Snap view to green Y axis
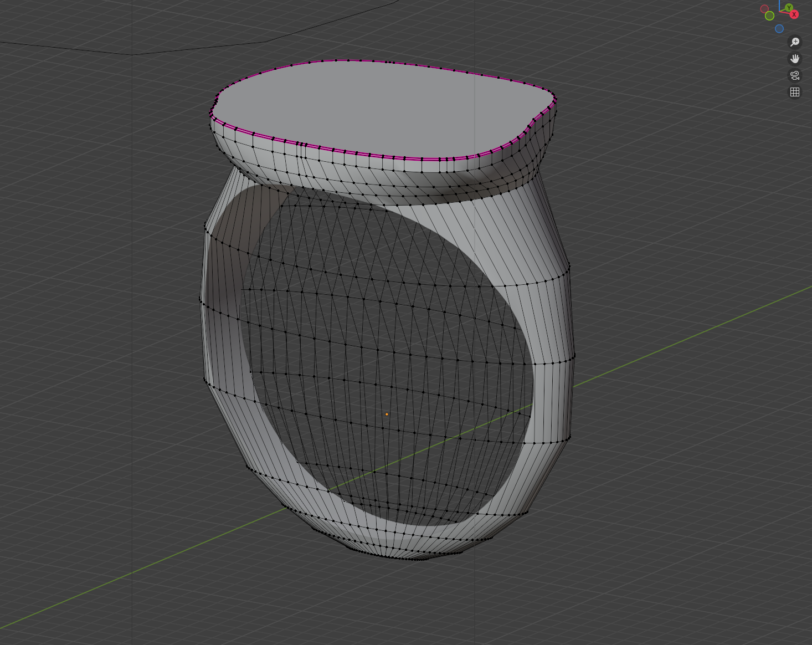The width and height of the screenshot is (812, 645). tap(789, 7)
